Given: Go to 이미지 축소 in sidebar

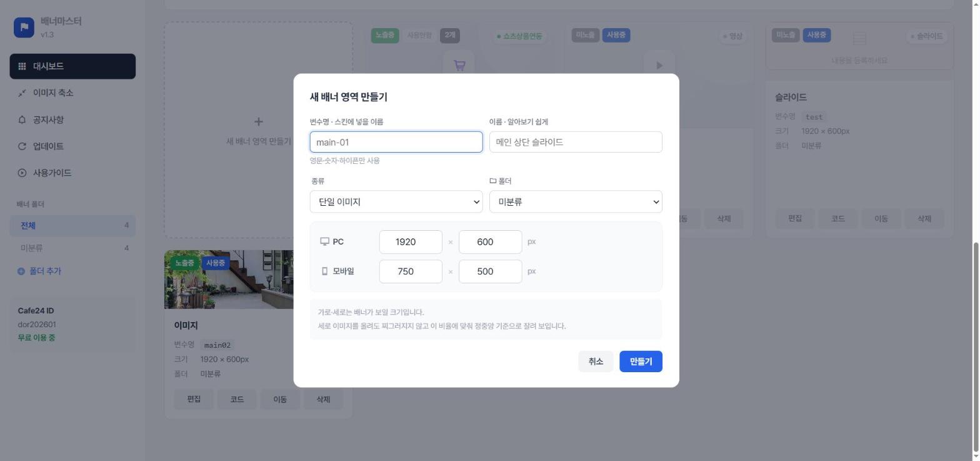Looking at the screenshot, I should (x=72, y=93).
